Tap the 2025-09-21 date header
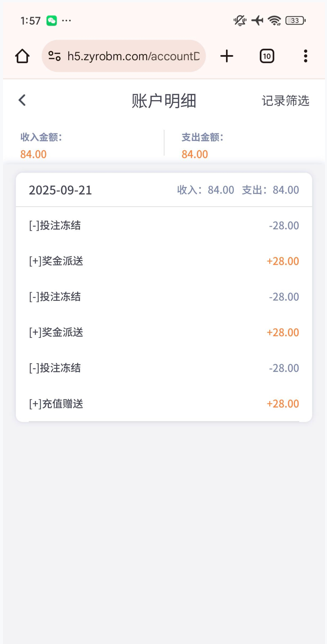Screen dimensions: 327x644 [60, 190]
